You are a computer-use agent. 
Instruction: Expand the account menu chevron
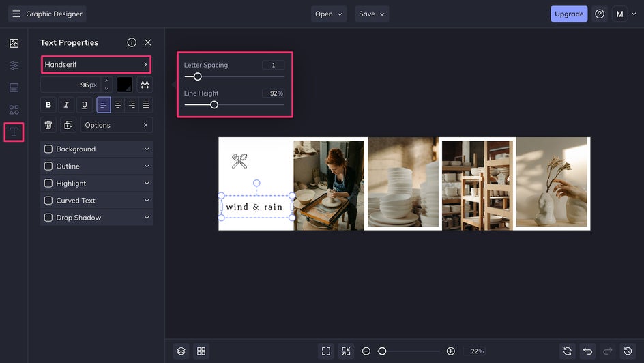(x=634, y=14)
